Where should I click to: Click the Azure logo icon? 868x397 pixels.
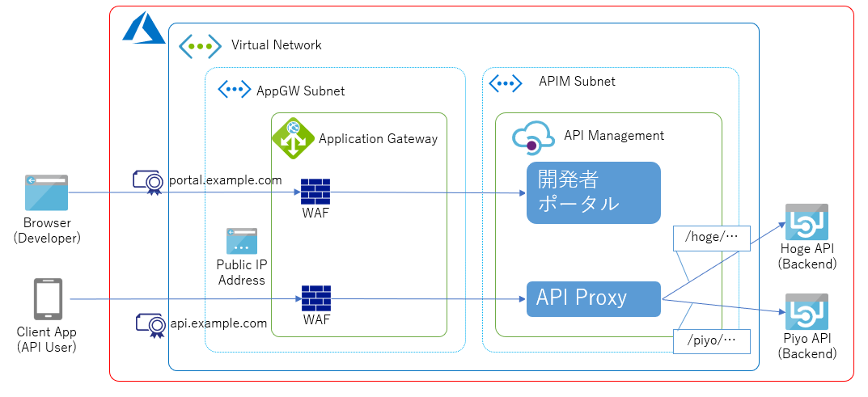pyautogui.click(x=143, y=27)
